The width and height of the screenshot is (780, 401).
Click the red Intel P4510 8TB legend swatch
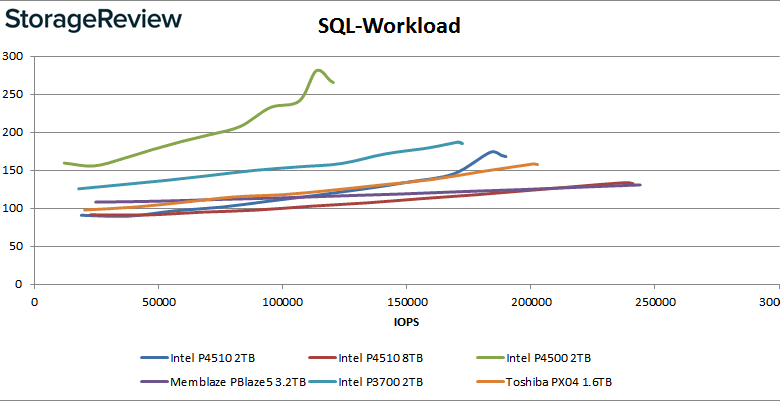pos(322,357)
